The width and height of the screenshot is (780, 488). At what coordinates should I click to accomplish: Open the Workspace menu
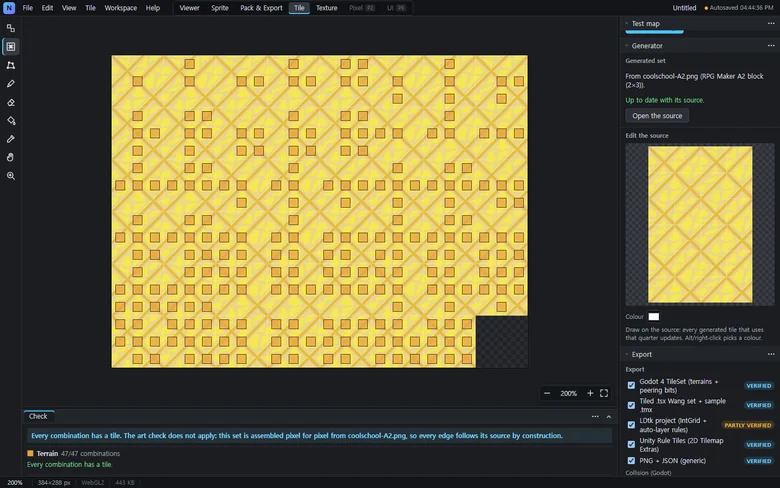coord(120,8)
